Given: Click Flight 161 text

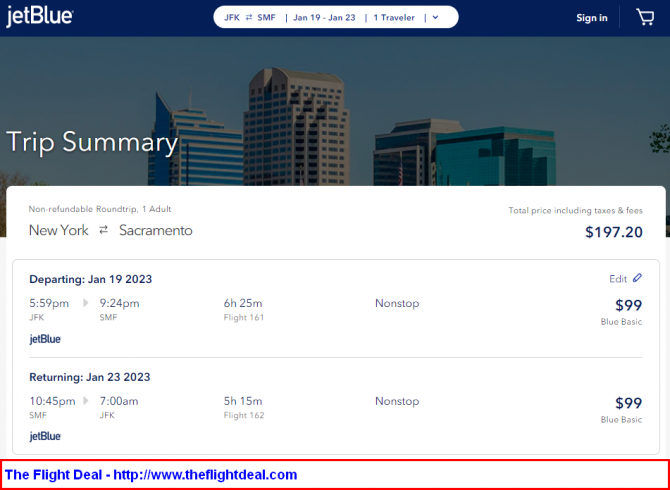Looking at the screenshot, I should (244, 317).
